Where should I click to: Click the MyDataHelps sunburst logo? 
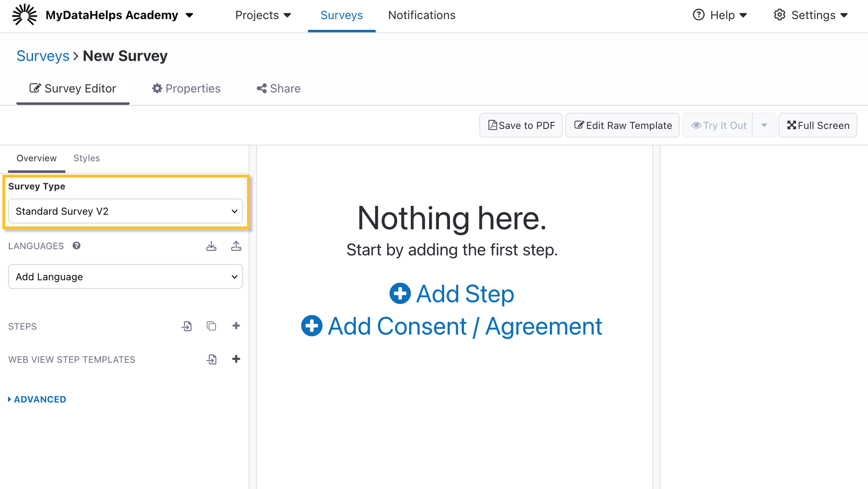24,15
